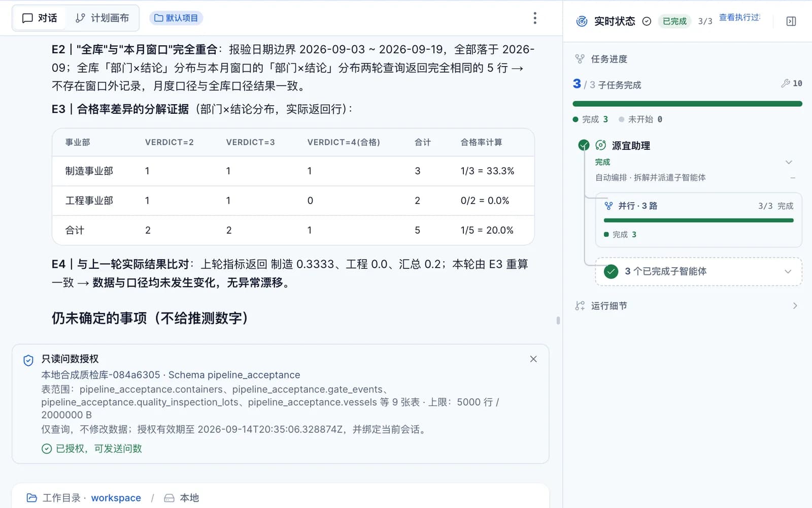The image size is (812, 508).
Task: Click the 1/3 = 33.3% cell
Action: [x=487, y=171]
